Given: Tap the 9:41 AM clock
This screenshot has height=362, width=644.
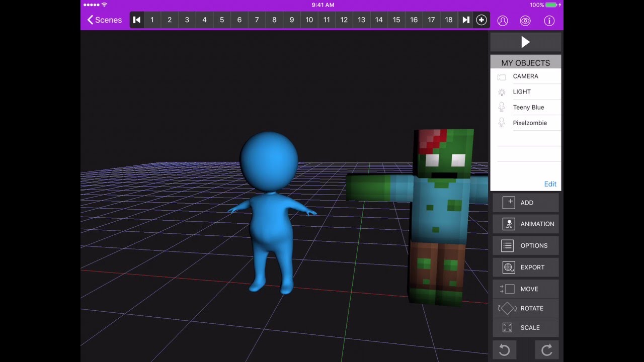Looking at the screenshot, I should tap(323, 5).
